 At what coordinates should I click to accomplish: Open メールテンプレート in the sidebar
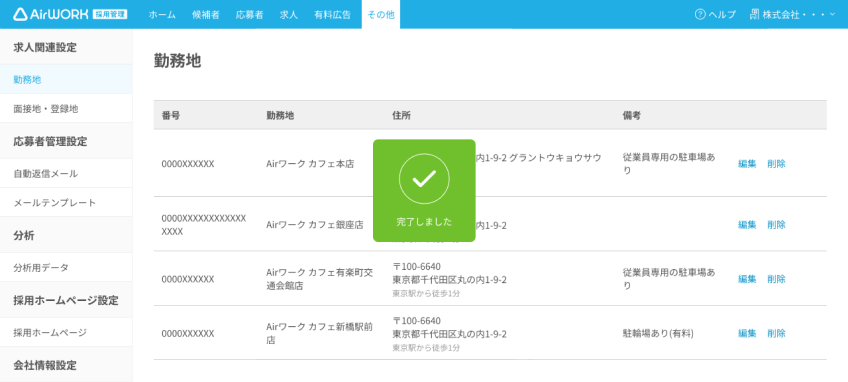[x=66, y=203]
